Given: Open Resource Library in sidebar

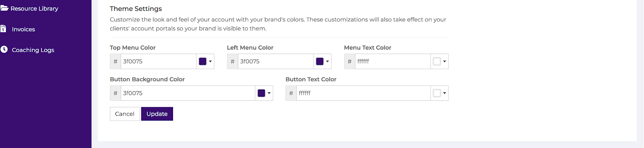Looking at the screenshot, I should [34, 8].
